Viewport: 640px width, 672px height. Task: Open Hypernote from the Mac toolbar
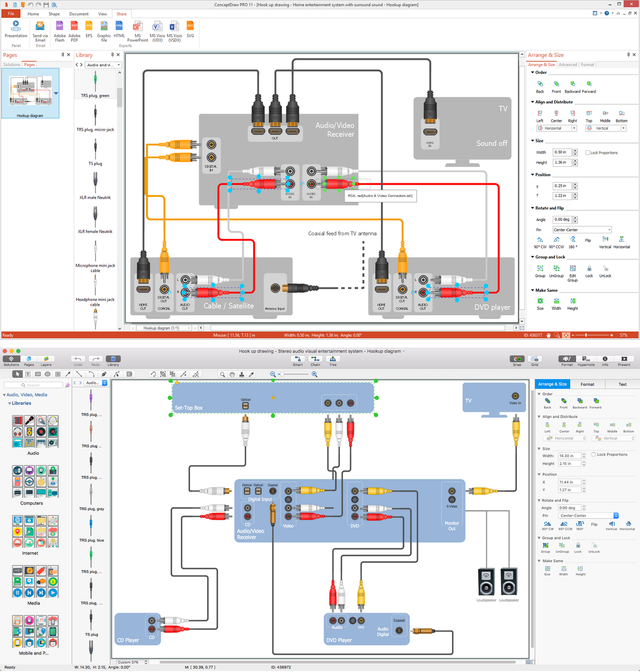click(586, 361)
